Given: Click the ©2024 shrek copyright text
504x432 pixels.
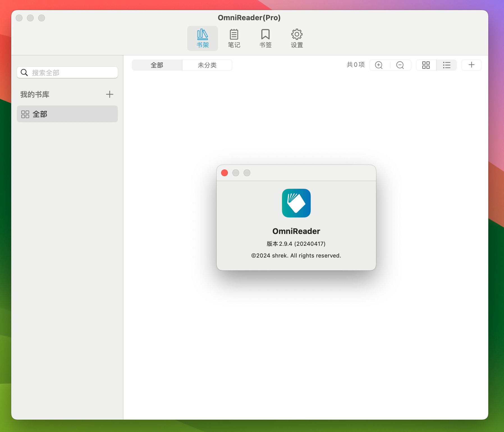Looking at the screenshot, I should (x=296, y=256).
